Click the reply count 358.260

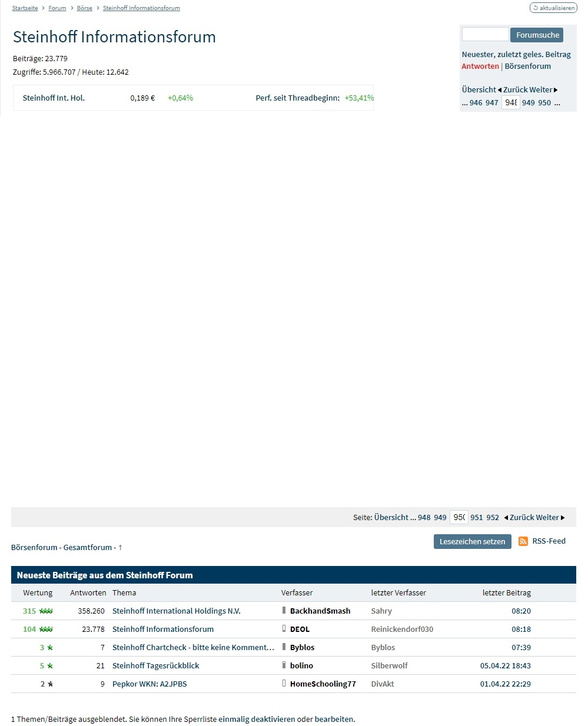91,611
